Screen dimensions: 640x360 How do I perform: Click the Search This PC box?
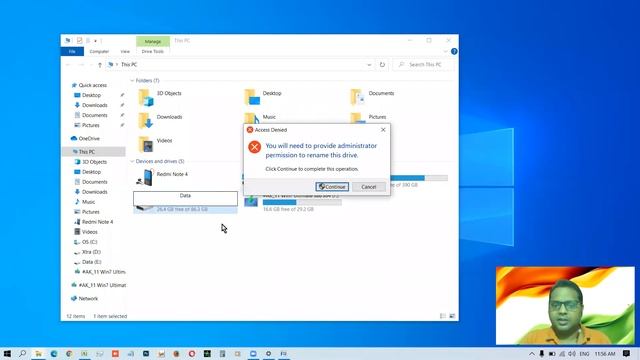[423, 64]
